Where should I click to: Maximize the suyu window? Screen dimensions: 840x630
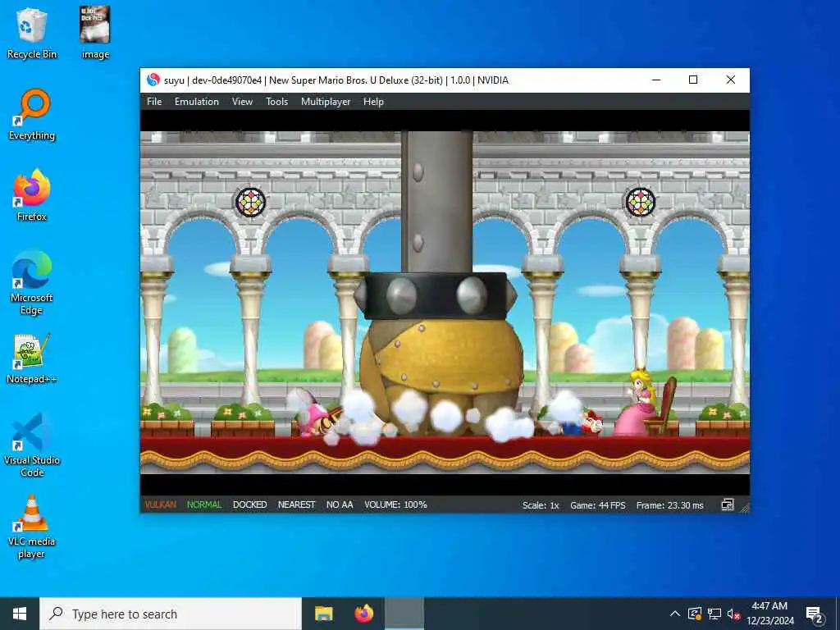[x=693, y=80]
